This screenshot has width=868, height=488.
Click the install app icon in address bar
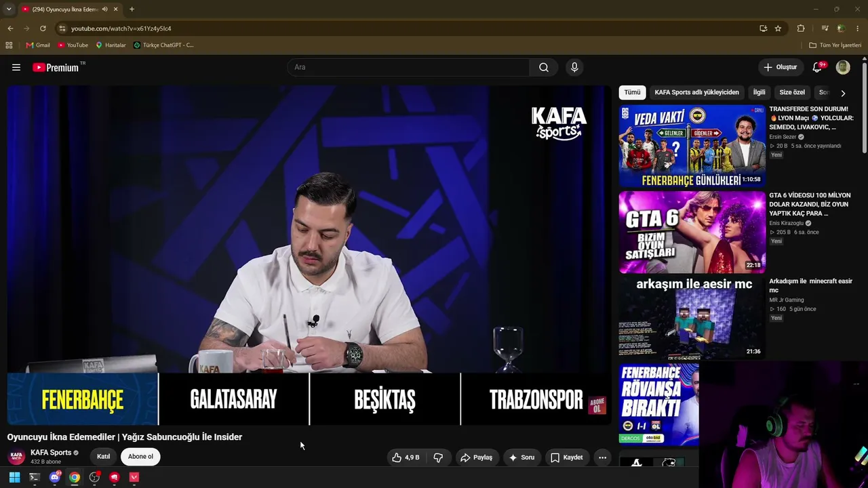pos(763,28)
